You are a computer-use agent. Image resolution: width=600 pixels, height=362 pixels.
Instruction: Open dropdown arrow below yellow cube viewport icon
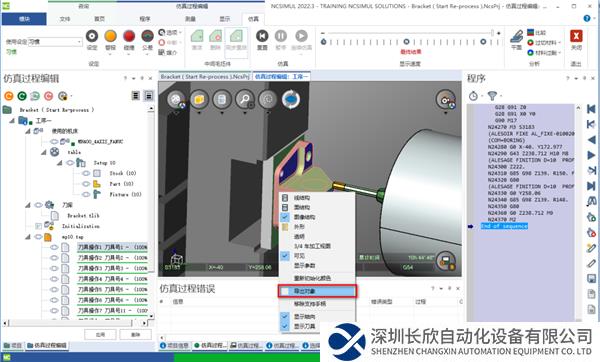click(x=199, y=113)
